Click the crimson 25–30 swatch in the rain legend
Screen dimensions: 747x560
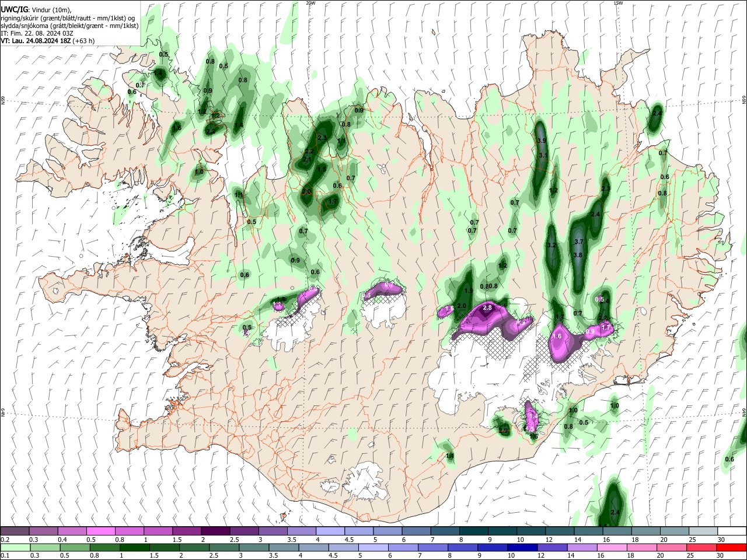point(701,547)
